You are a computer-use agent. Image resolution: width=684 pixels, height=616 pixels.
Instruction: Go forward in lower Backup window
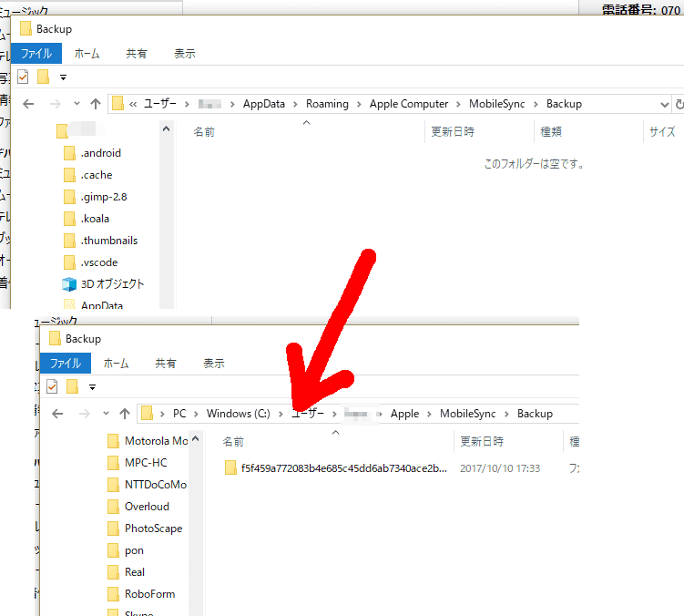point(84,414)
